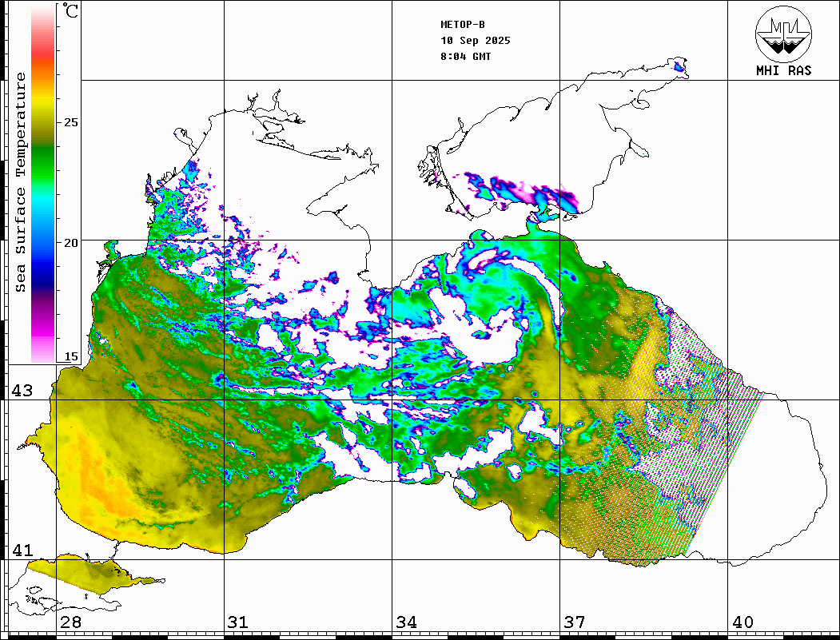
Task: Click the latitude 41 label
Action: point(22,551)
